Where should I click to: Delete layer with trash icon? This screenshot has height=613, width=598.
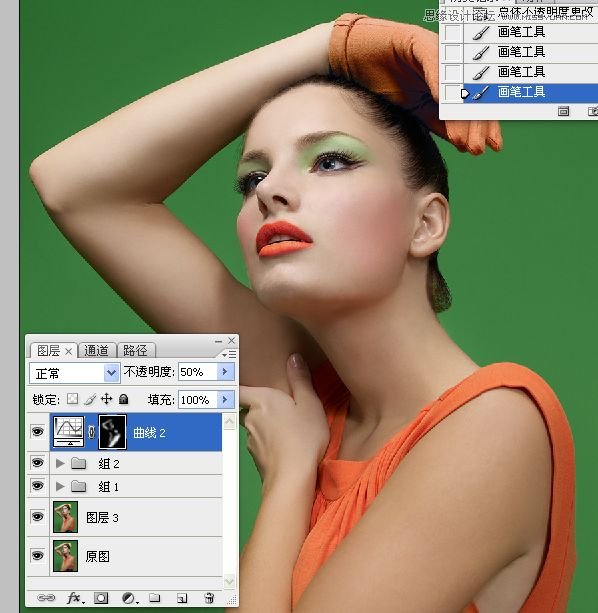209,598
